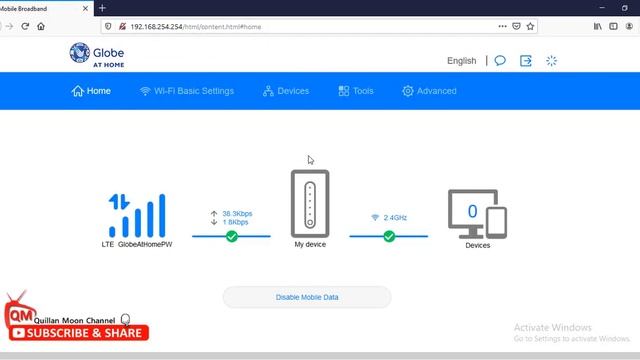Screen dimensions: 640x360
Task: Open the Tools navigation tab
Action: click(356, 91)
